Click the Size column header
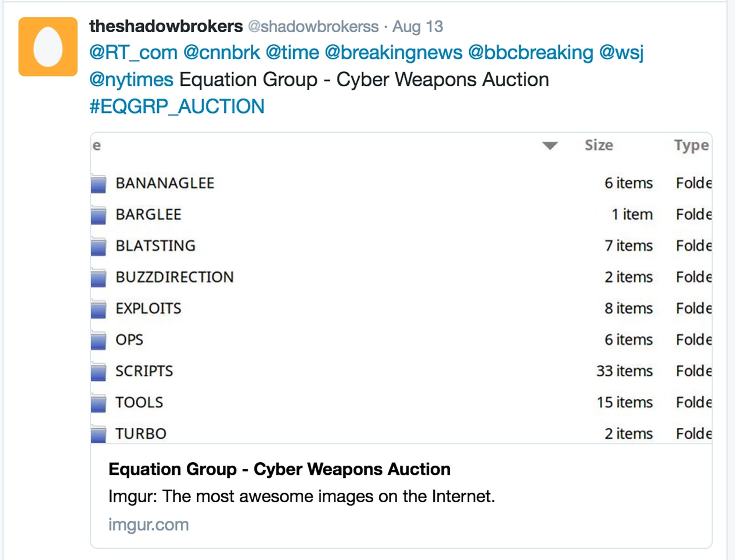735x560 pixels. tap(599, 146)
